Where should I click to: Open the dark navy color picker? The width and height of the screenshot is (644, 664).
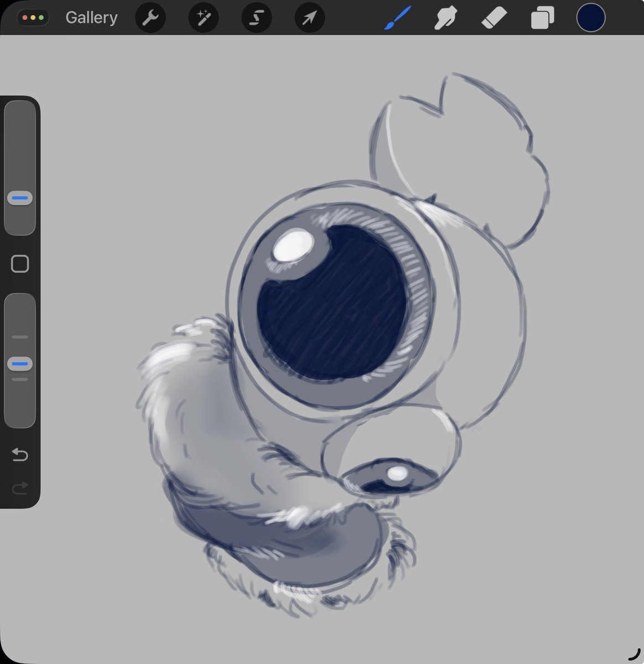(591, 18)
